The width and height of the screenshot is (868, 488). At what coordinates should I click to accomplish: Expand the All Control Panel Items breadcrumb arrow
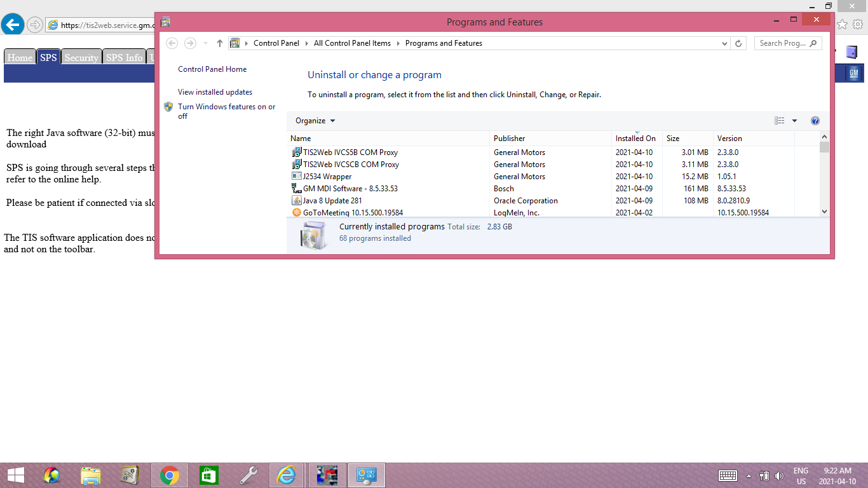[x=398, y=43]
